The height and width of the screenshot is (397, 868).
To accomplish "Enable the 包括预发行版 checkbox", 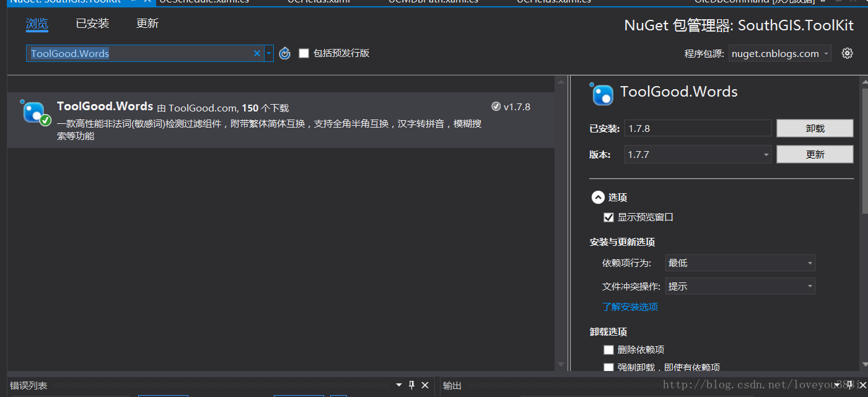I will pyautogui.click(x=304, y=53).
